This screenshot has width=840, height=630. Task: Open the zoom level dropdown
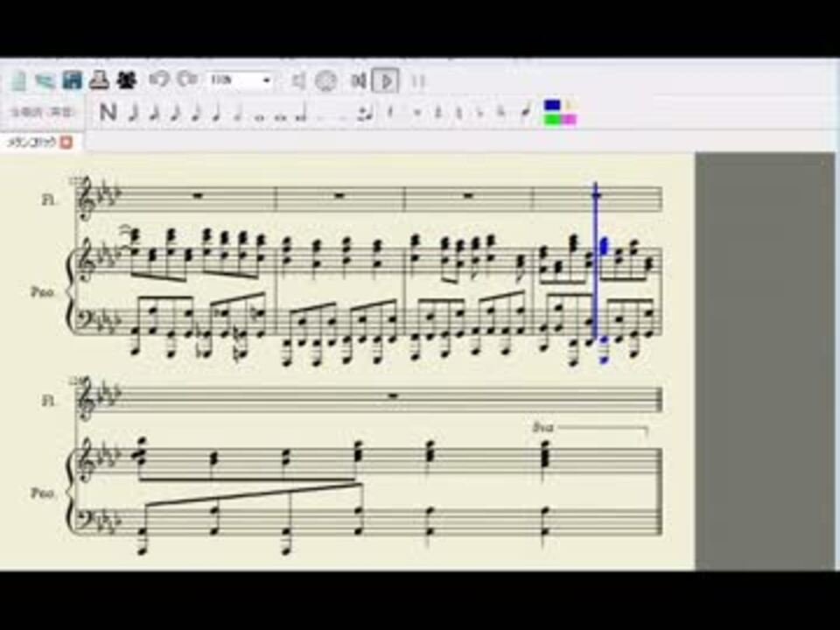(240, 80)
